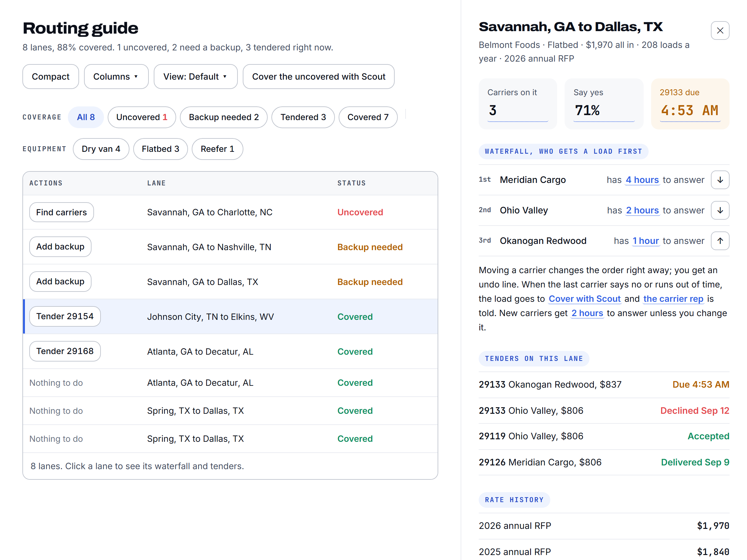Open the Carriers on it 3 card
The height and width of the screenshot is (560, 747).
click(517, 104)
